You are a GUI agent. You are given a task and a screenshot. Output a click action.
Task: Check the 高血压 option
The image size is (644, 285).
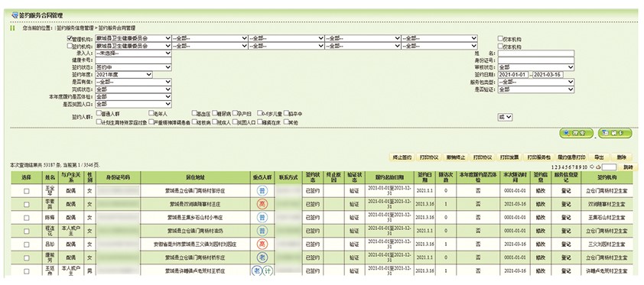coord(194,113)
